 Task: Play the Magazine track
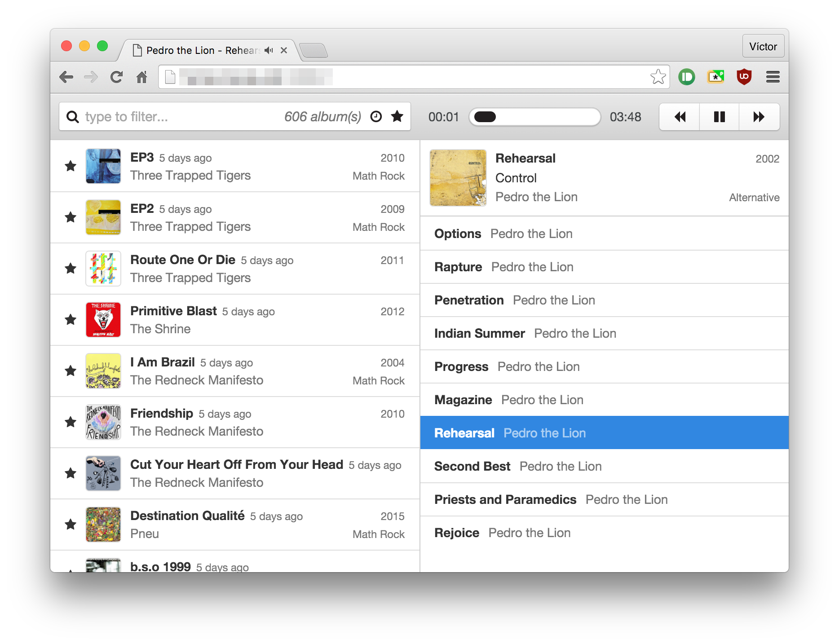coord(605,400)
